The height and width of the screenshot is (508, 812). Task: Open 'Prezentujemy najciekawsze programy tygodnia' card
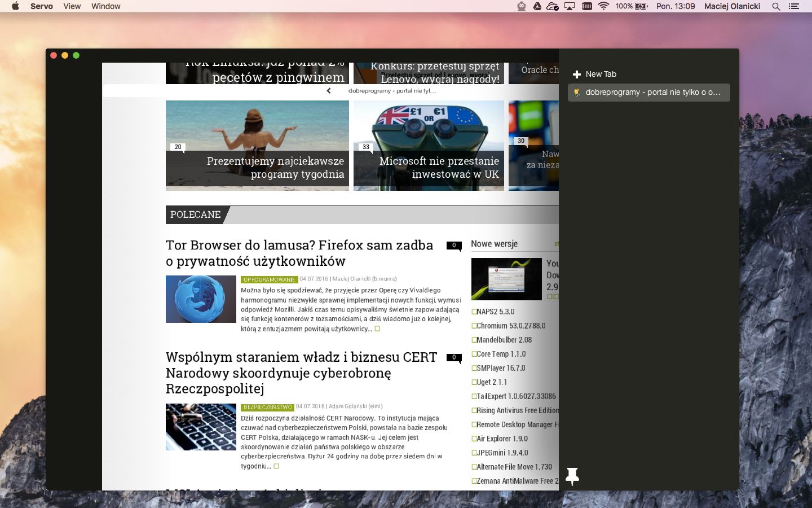(x=257, y=146)
